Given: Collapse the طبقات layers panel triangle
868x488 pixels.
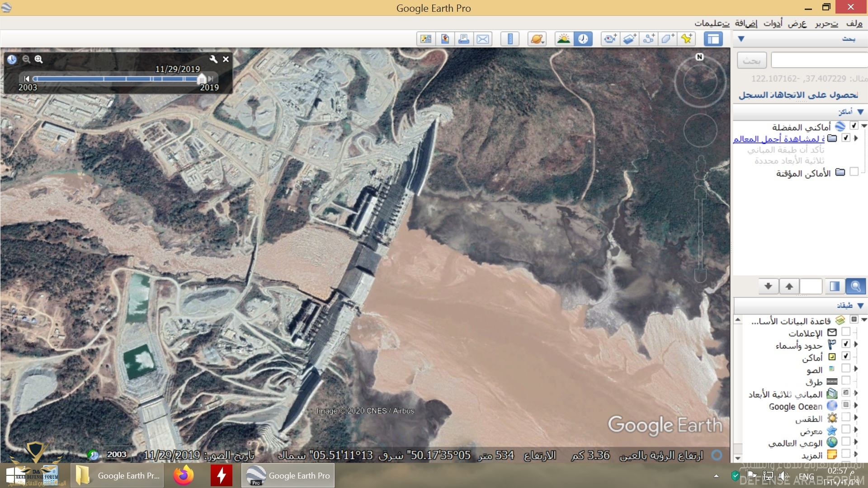Looking at the screenshot, I should click(x=860, y=306).
